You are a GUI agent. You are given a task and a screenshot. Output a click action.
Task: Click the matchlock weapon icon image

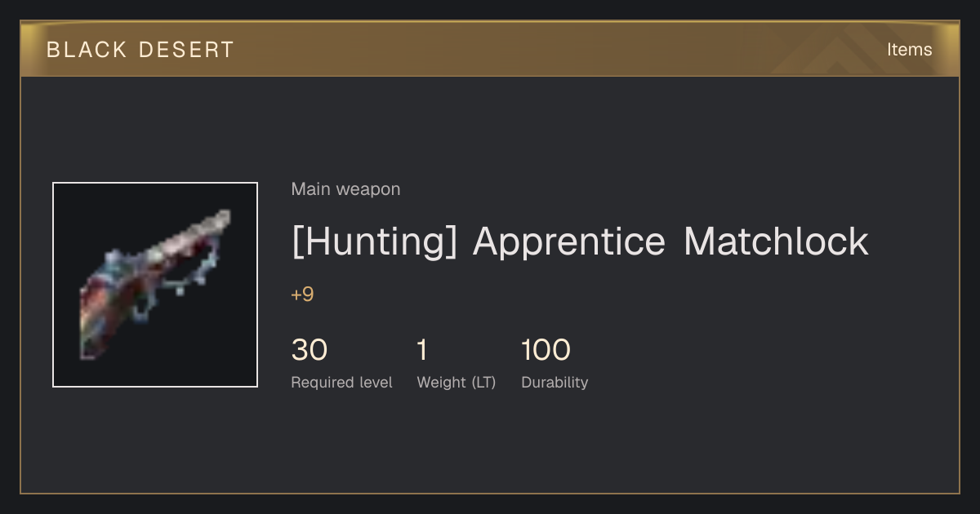(x=155, y=285)
